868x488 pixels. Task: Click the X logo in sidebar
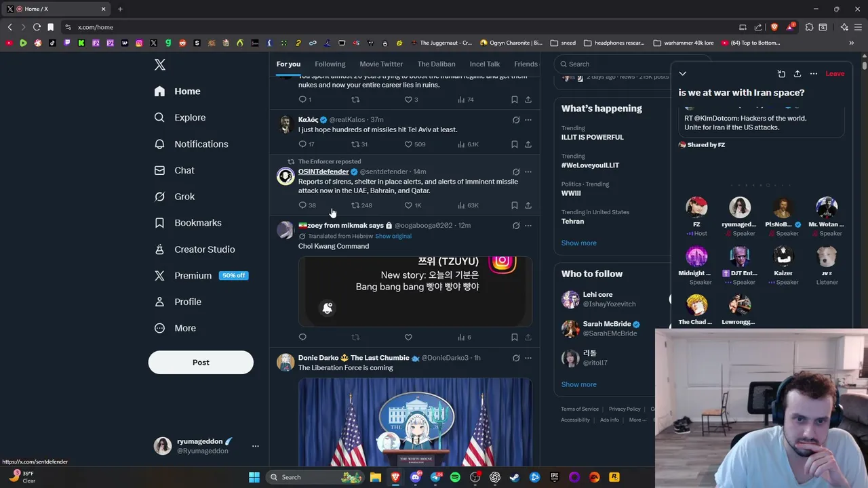[160, 64]
